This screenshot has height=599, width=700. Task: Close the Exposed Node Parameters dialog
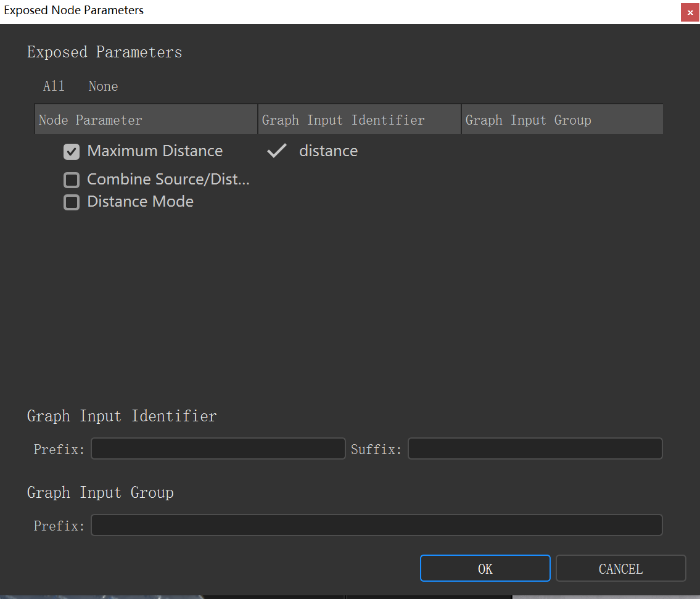pos(690,12)
